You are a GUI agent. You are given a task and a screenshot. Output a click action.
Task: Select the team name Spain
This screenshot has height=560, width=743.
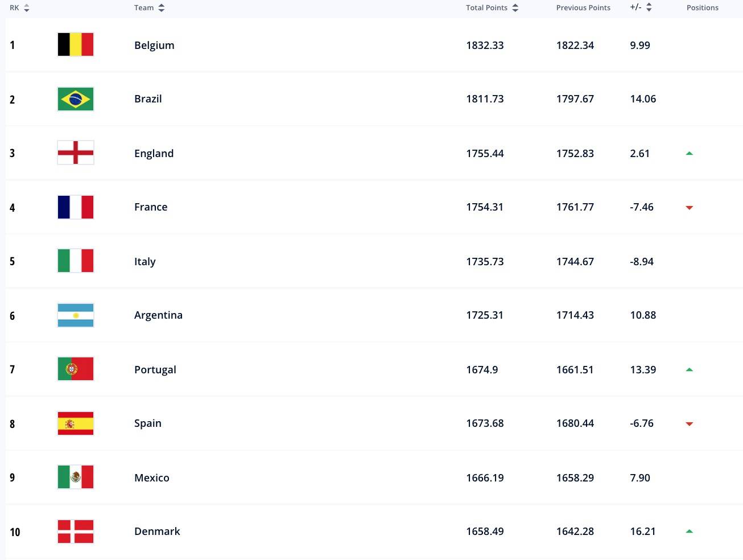[x=147, y=423]
